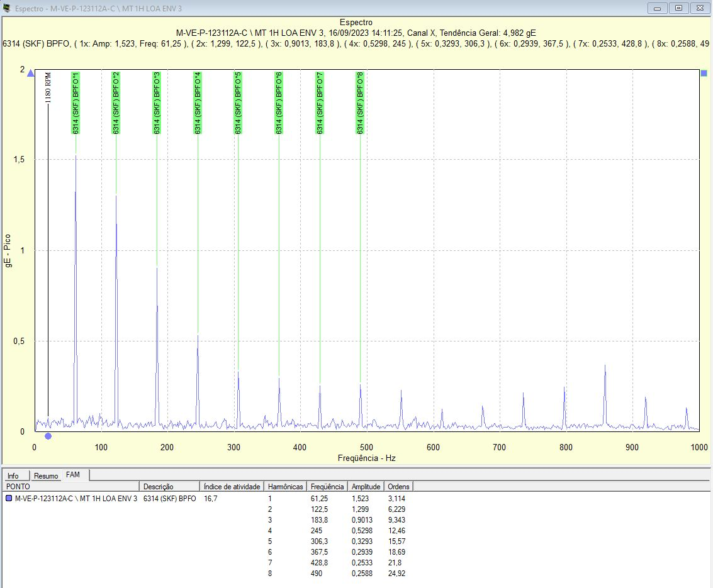Click amplitude value 1,523 in table

coord(360,499)
